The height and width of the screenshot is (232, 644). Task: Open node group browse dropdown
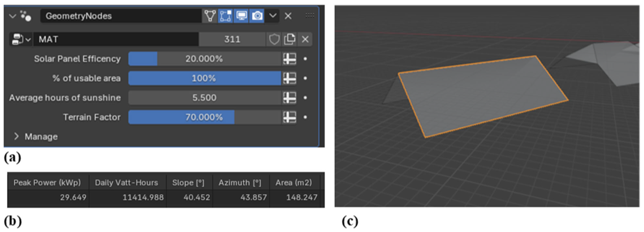21,39
